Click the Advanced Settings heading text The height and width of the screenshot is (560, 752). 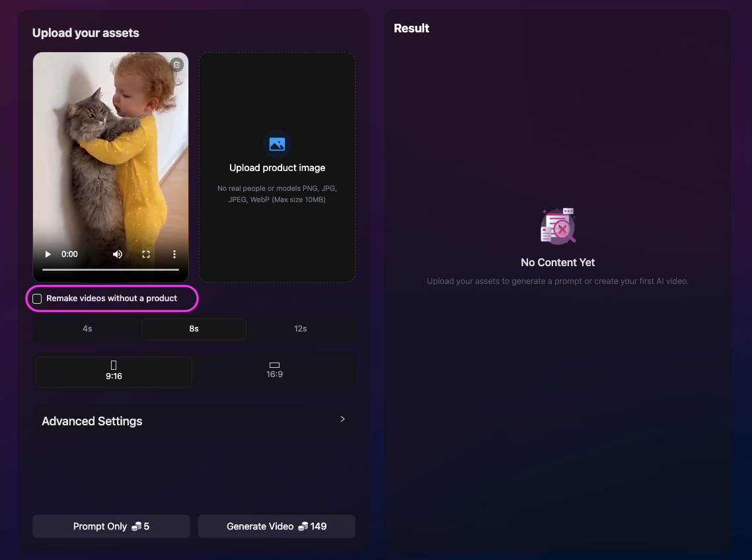[x=92, y=421]
